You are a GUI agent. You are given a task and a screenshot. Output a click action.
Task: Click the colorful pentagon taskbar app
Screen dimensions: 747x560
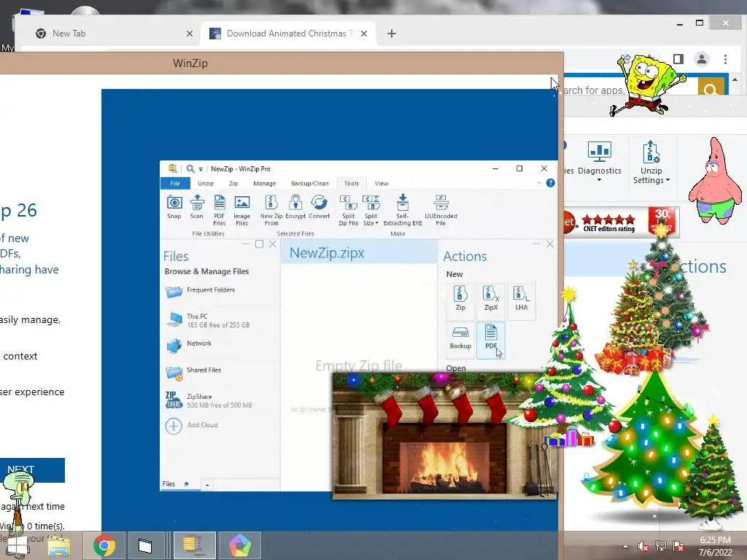239,545
